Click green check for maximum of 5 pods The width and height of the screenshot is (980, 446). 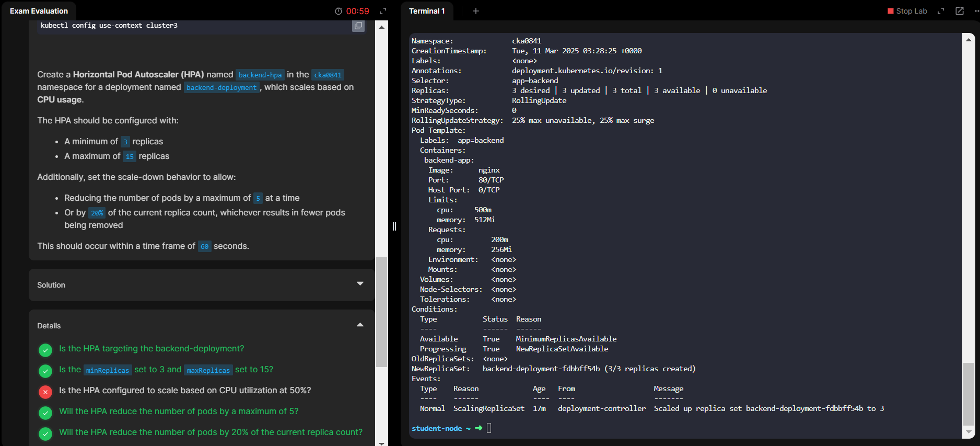[45, 413]
